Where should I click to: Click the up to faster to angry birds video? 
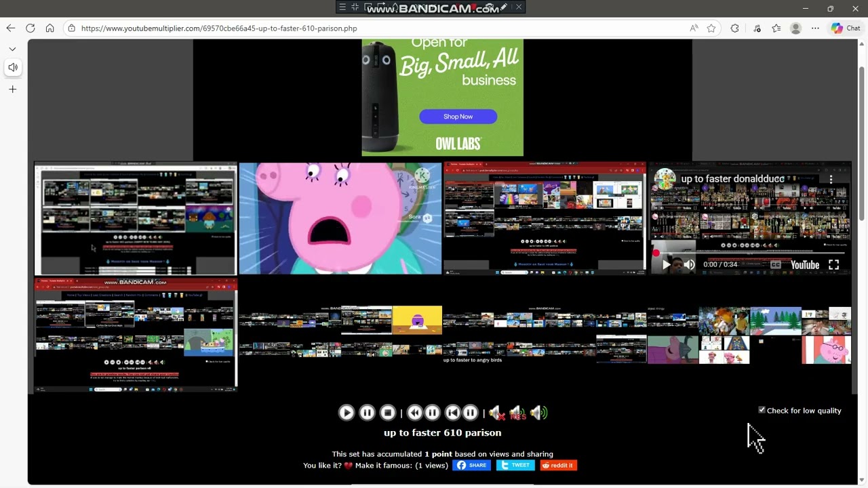pyautogui.click(x=545, y=335)
